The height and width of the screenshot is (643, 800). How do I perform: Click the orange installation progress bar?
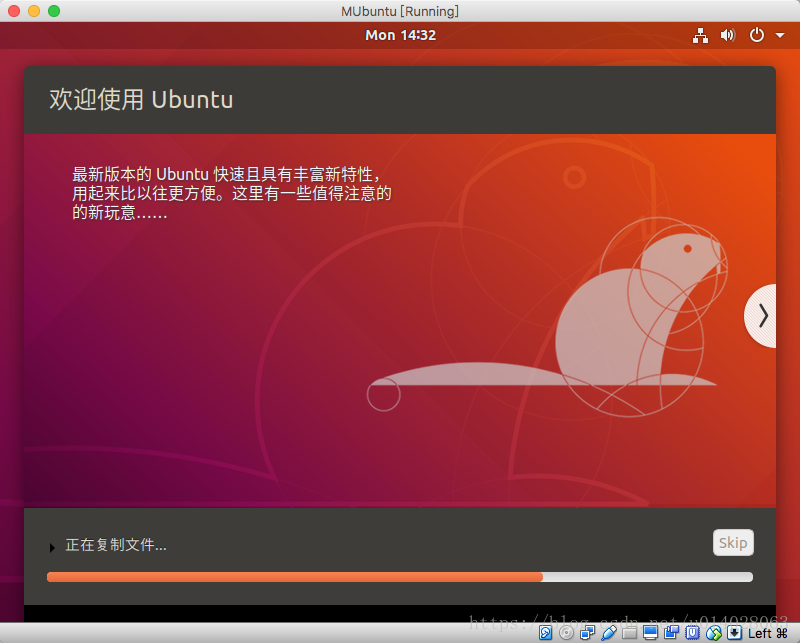[x=399, y=577]
